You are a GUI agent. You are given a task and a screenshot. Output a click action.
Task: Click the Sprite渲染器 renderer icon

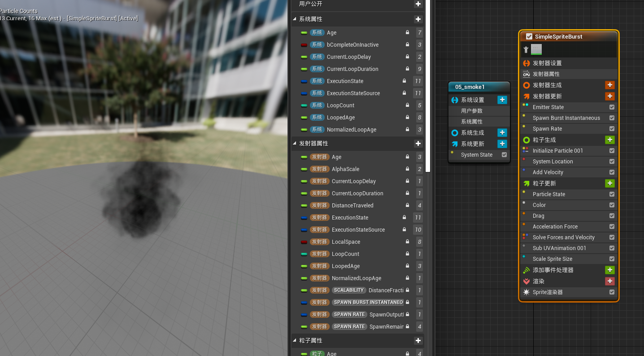(527, 292)
